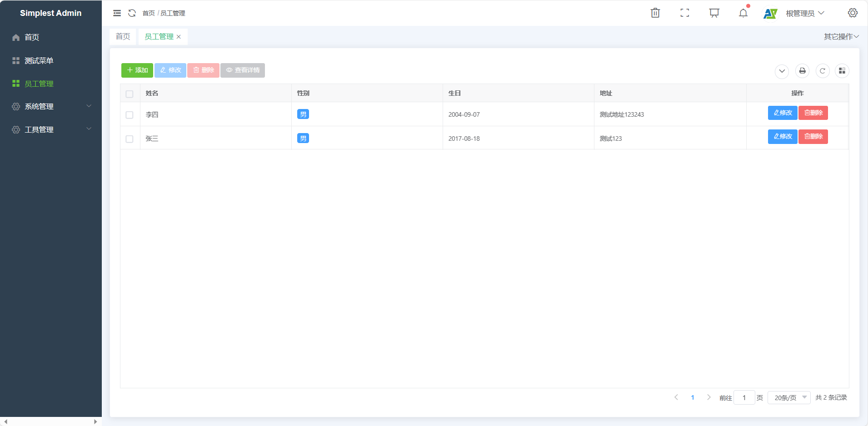Click the green 添加 button

[x=137, y=70]
